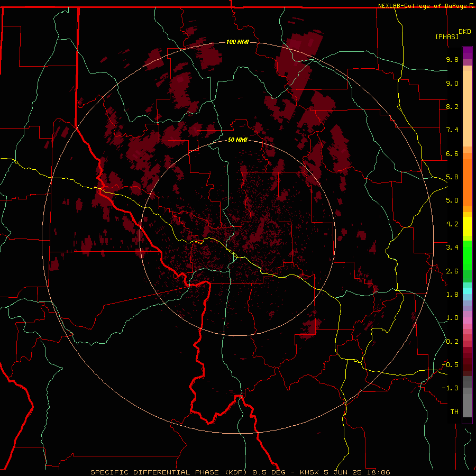Click the 9.0 value on the scale
This screenshot has height=476, width=476.
coord(452,83)
